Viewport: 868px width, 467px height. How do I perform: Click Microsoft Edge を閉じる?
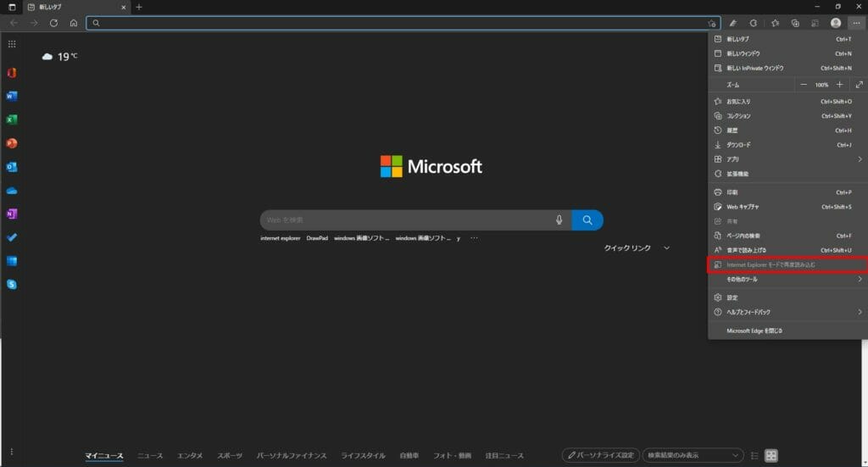pyautogui.click(x=787, y=331)
